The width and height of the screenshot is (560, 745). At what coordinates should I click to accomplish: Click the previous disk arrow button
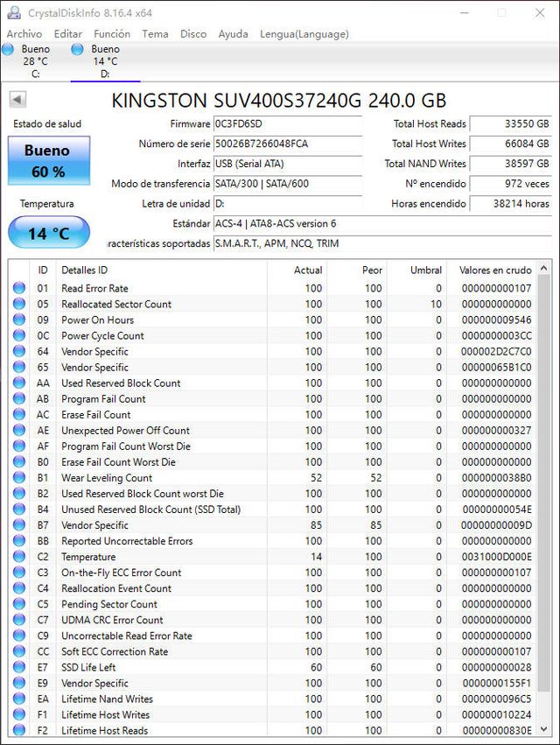[x=17, y=100]
